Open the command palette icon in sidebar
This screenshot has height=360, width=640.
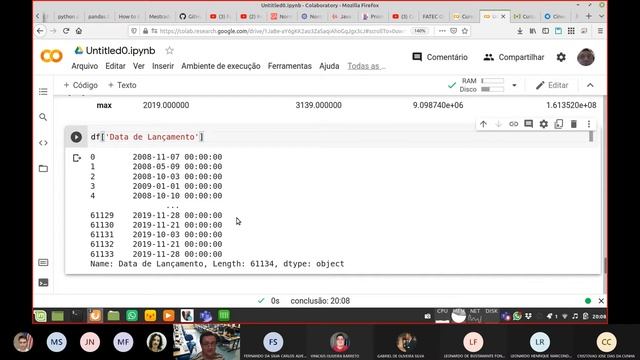pos(43,262)
